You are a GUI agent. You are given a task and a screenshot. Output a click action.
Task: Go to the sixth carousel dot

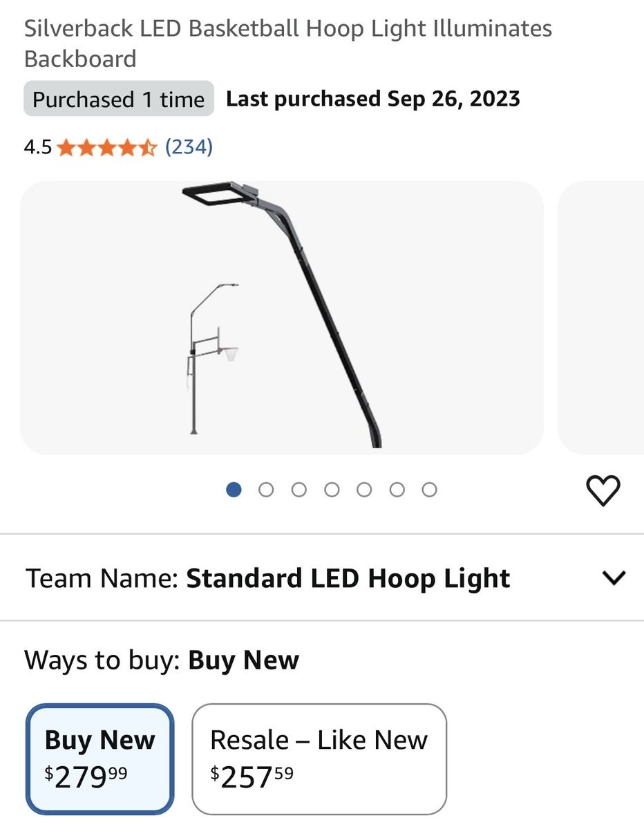(x=397, y=490)
